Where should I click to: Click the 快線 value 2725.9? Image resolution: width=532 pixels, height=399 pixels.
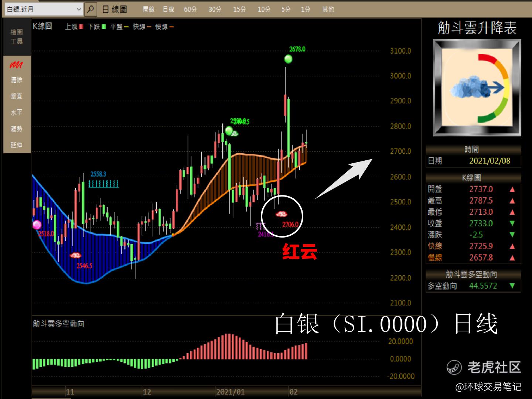click(x=481, y=246)
